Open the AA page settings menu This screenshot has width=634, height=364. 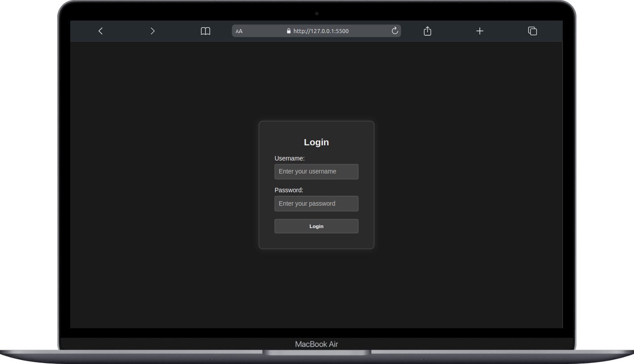click(239, 31)
